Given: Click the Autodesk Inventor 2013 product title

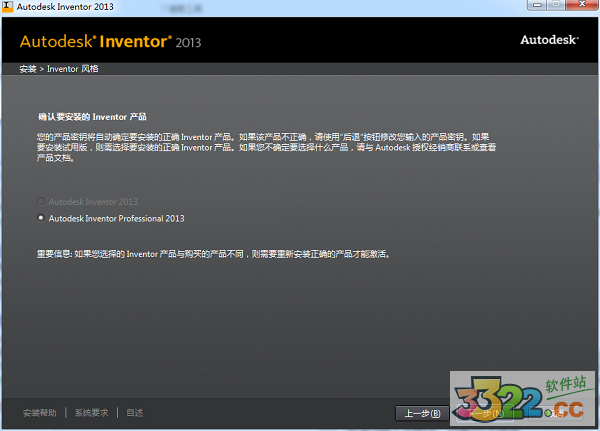Looking at the screenshot, I should tap(110, 42).
